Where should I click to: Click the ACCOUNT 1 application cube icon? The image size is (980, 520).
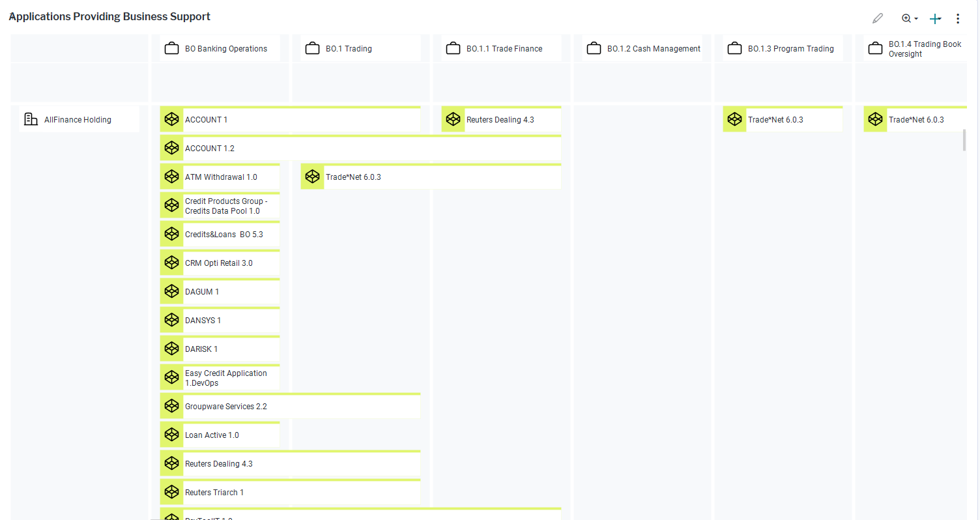point(171,120)
